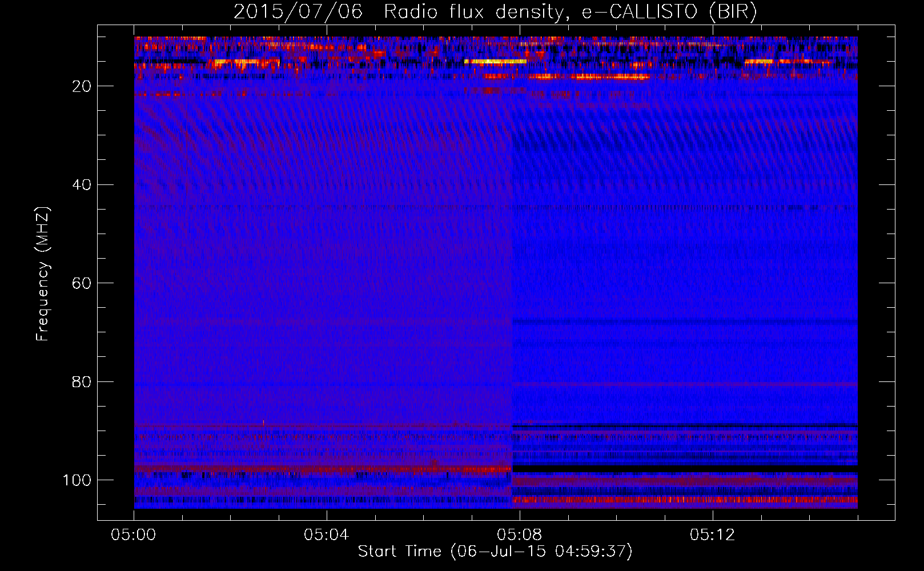Click the plot title "Radio flux density, e-CALLISTO (BIR)"

click(x=571, y=12)
